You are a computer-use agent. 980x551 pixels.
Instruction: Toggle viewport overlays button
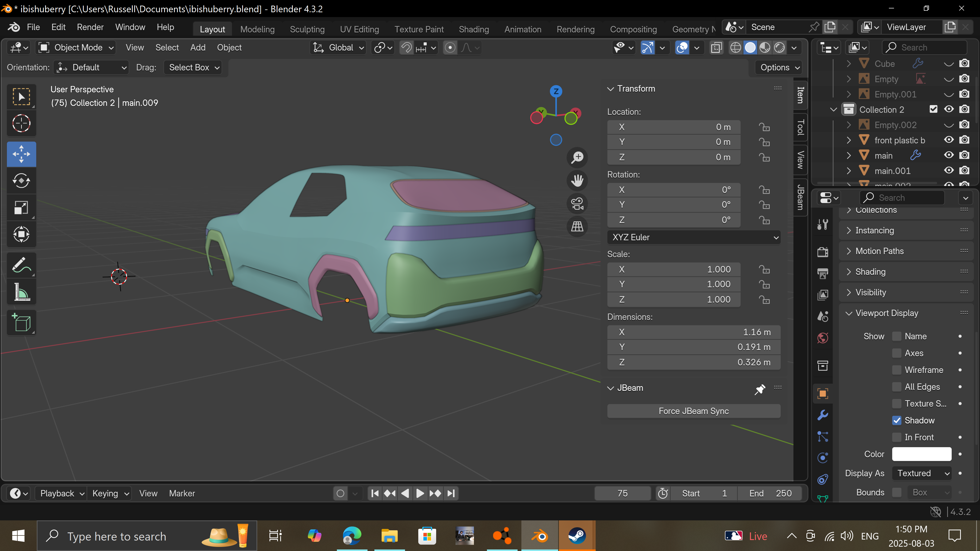point(682,47)
